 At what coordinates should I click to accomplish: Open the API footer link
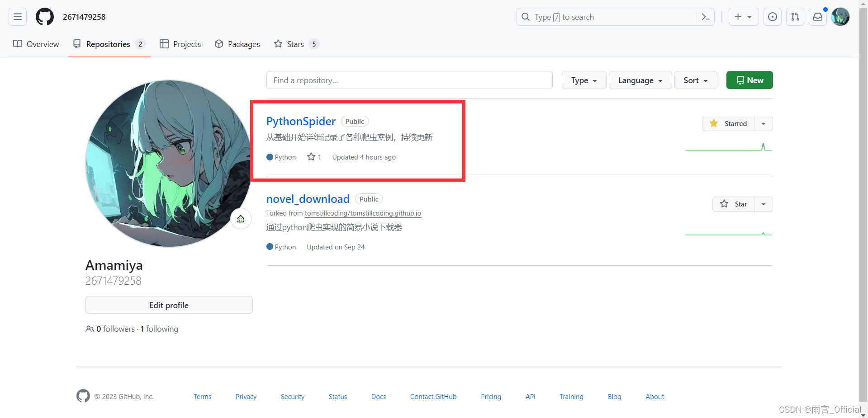(x=531, y=397)
